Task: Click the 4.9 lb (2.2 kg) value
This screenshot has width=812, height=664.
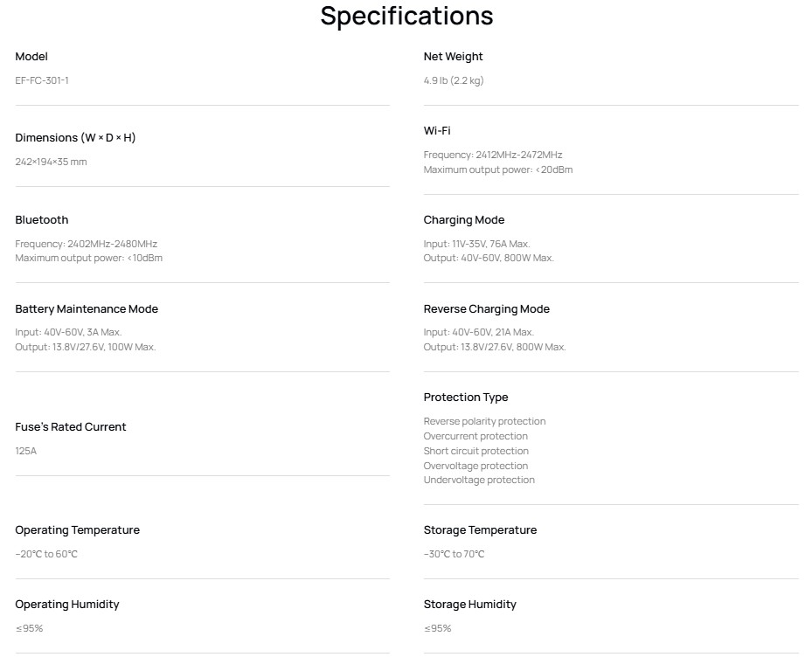Action: 454,80
